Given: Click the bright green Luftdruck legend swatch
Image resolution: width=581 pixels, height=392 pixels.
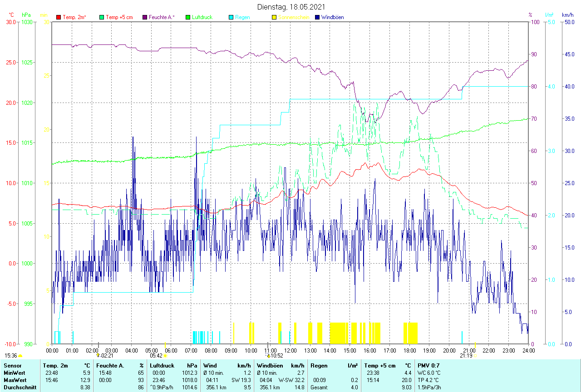Looking at the screenshot, I should click(x=188, y=17).
